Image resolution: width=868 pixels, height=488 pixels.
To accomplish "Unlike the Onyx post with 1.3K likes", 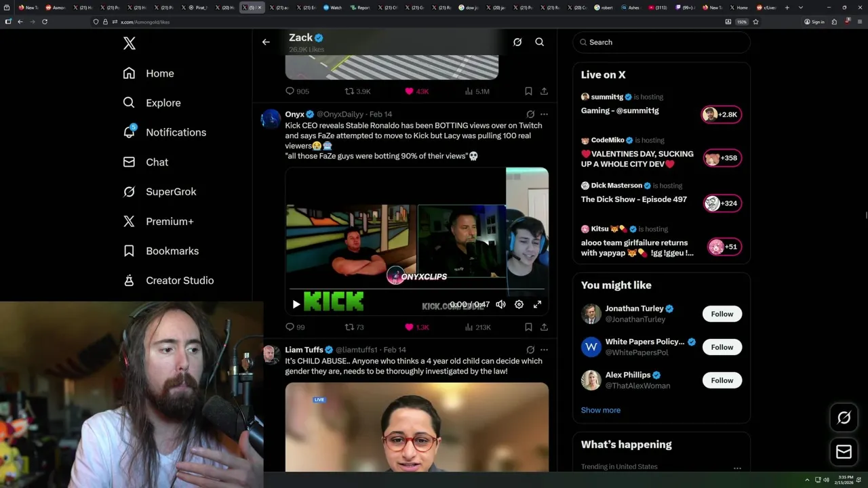I will [x=416, y=327].
